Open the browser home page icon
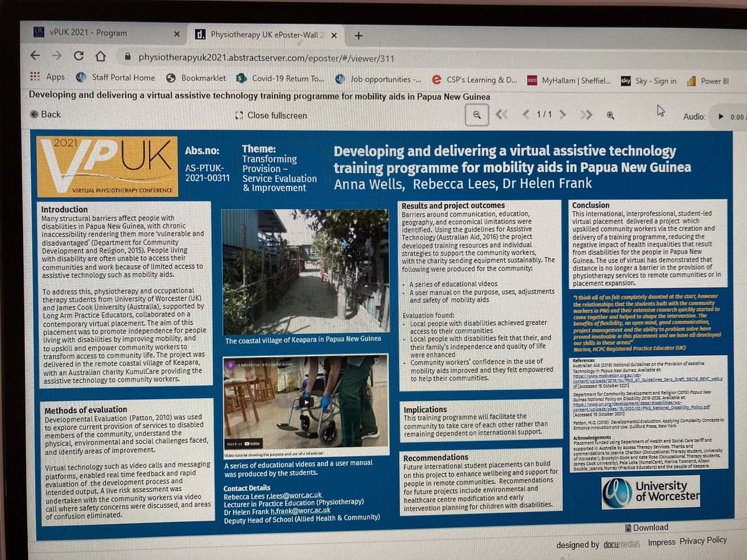Screen dimensions: 747x560 point(100,56)
